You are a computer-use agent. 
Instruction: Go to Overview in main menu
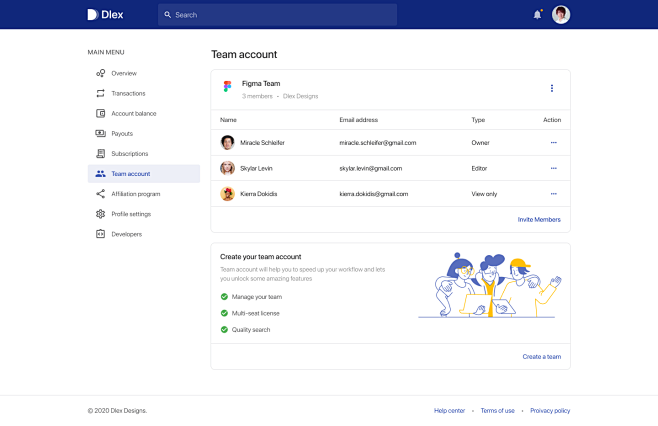(124, 73)
